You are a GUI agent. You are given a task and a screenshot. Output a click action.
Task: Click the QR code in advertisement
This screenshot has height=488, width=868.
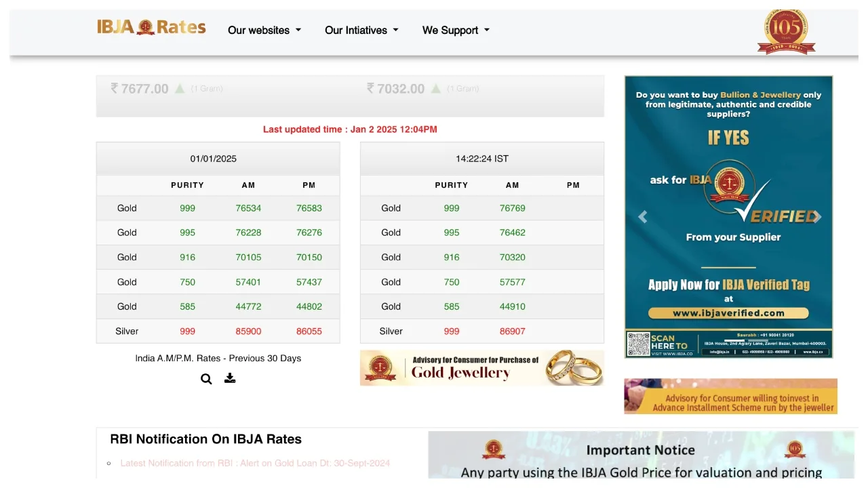pyautogui.click(x=638, y=344)
